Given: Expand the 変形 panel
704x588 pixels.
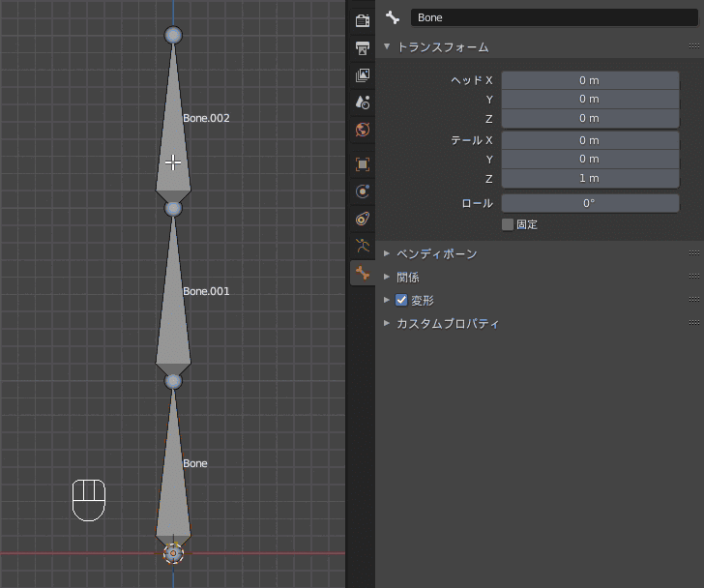Looking at the screenshot, I should (x=387, y=300).
